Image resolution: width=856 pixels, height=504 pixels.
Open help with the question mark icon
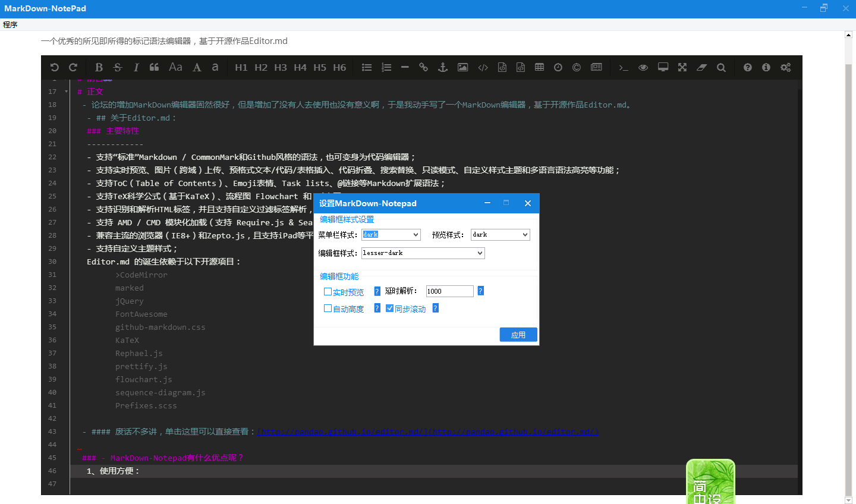747,67
